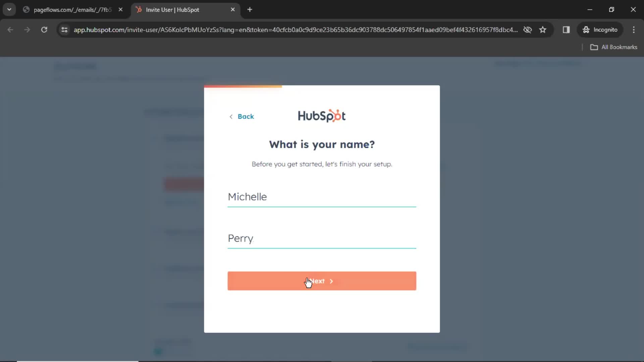Viewport: 644px width, 362px height.
Task: Click the Michelle first name input field
Action: (322, 196)
